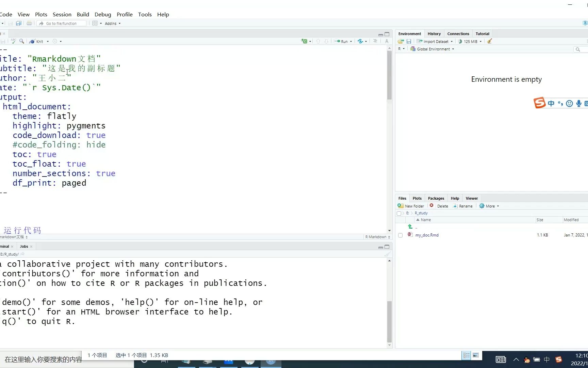Open the Session menu
Viewport: 588px width, 368px height.
[x=62, y=14]
